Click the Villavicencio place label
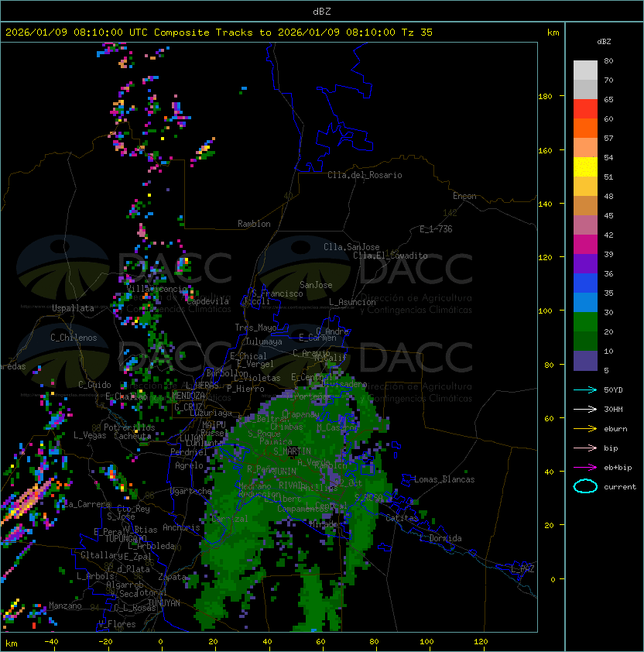Image resolution: width=644 pixels, height=652 pixels. [157, 289]
